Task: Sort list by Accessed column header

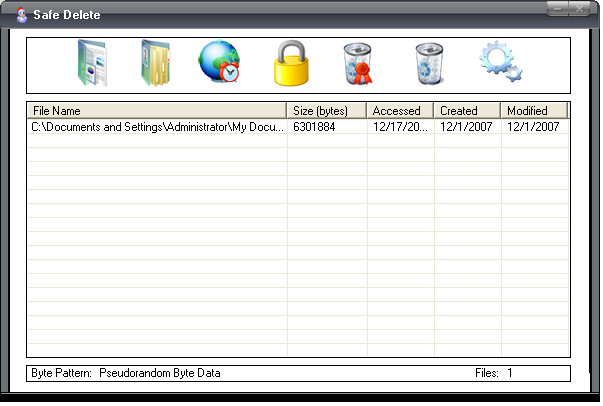Action: [400, 111]
